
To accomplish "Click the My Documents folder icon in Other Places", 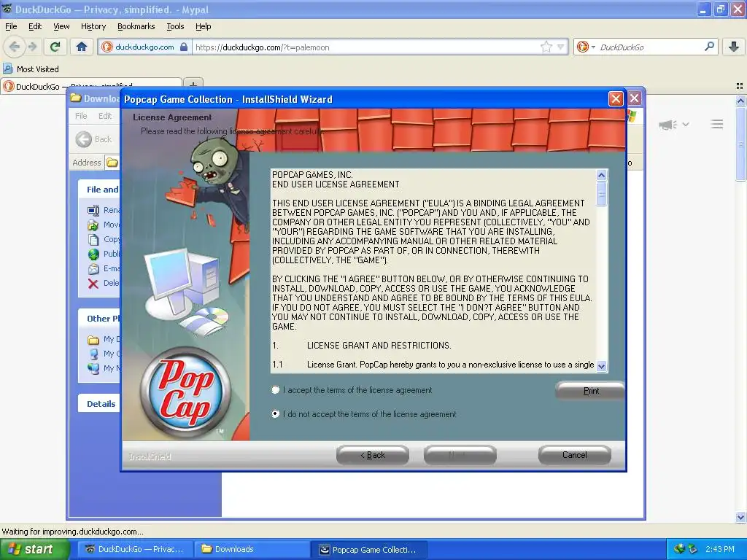I will click(x=93, y=340).
